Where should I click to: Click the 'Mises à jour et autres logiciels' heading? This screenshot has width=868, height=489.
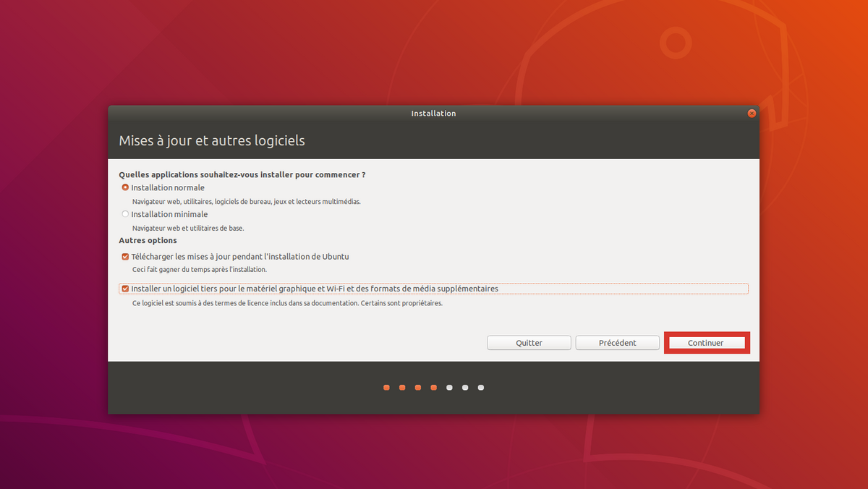[211, 140]
